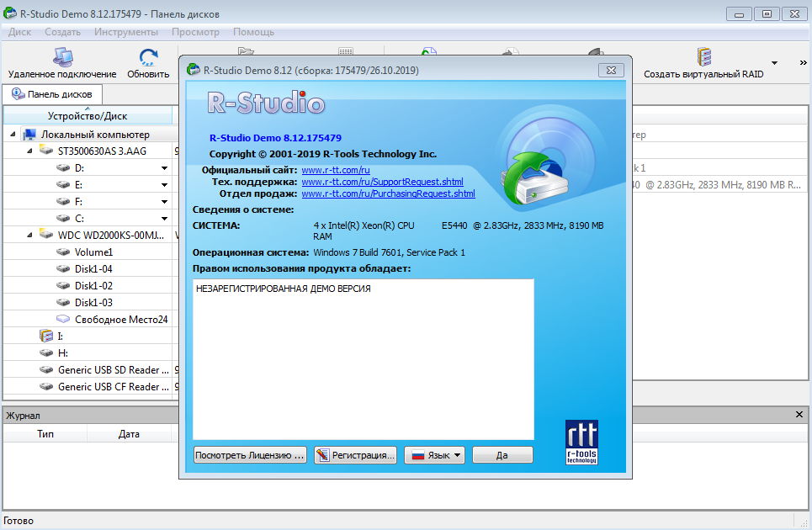Click the Refresh toolbar icon
The width and height of the screenshot is (812, 530).
(x=148, y=59)
